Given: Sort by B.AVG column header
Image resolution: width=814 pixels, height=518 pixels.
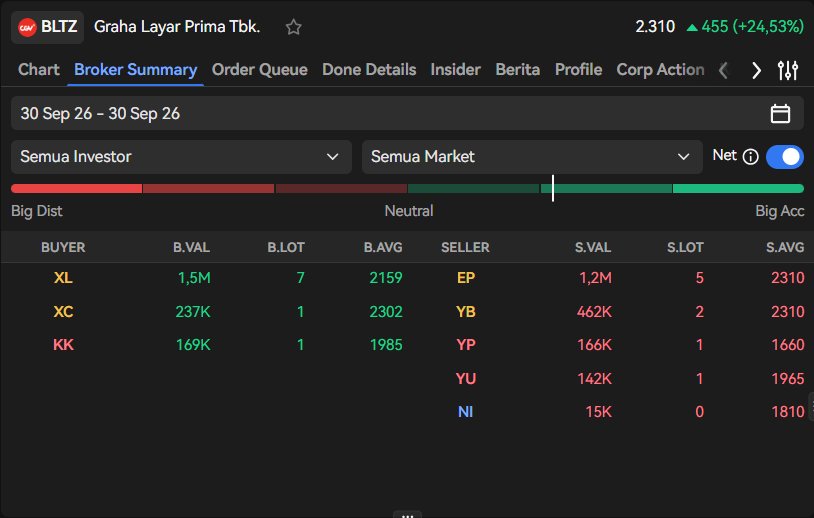Looking at the screenshot, I should point(383,248).
